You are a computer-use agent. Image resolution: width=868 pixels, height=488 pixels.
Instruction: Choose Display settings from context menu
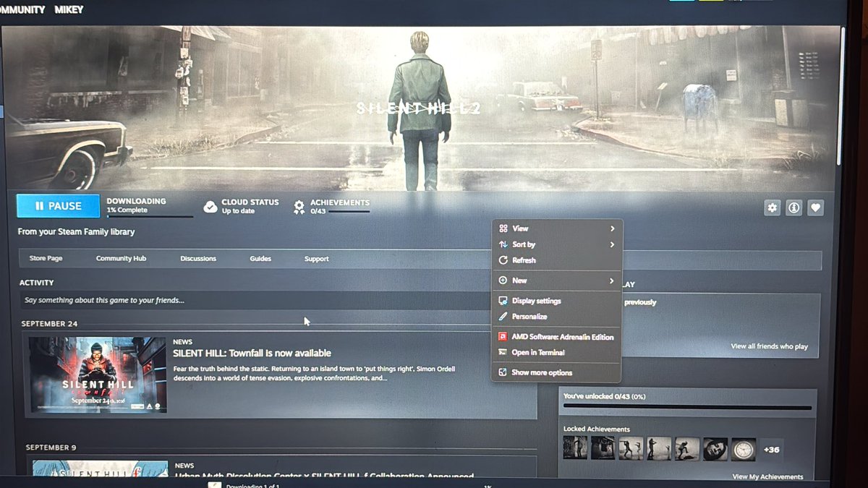536,301
